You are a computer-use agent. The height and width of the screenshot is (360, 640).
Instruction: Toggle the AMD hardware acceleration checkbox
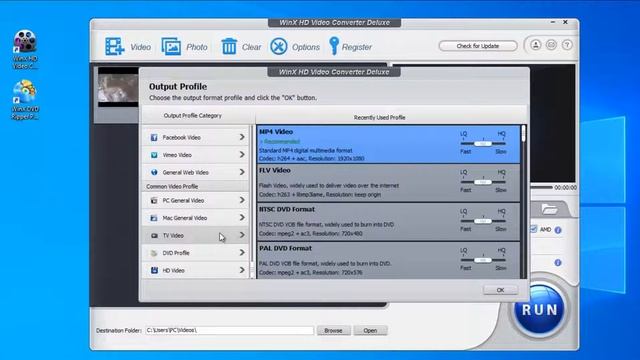coord(533,229)
